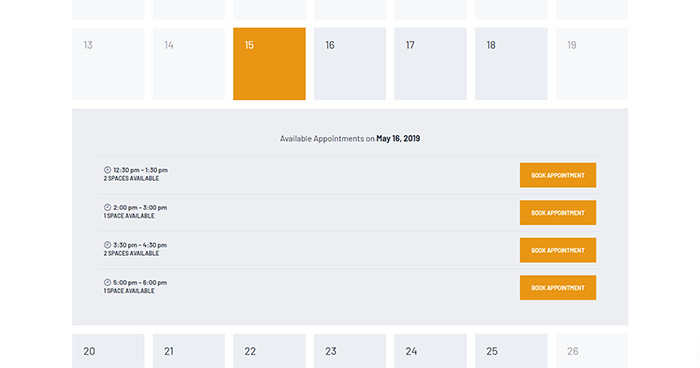Click the 5:00 pm – 6:00 pm time text
700x368 pixels.
[140, 283]
